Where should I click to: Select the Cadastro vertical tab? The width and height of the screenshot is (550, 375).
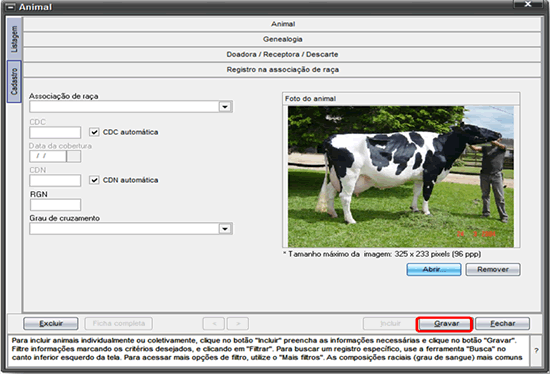(x=14, y=82)
